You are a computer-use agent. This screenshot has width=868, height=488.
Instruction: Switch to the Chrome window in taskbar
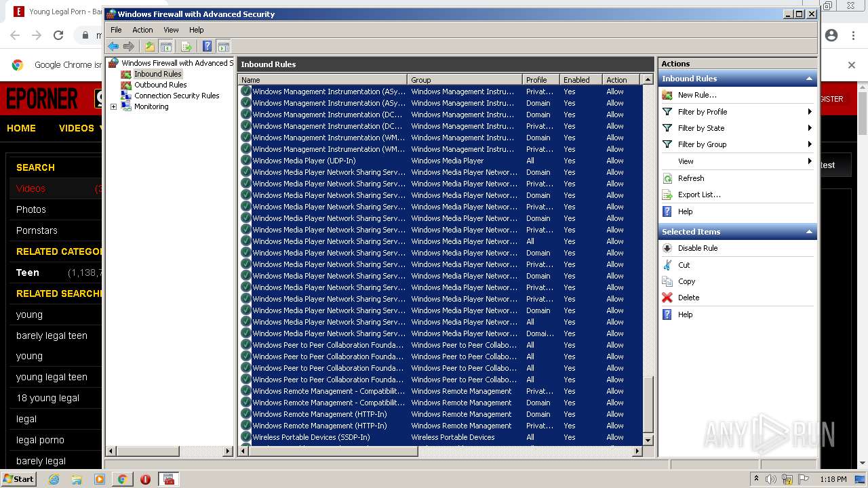point(122,479)
